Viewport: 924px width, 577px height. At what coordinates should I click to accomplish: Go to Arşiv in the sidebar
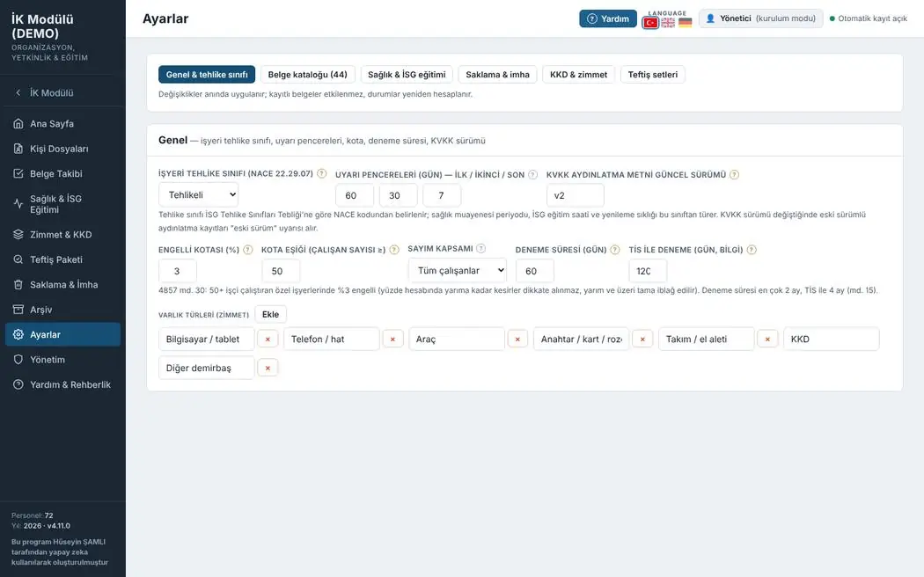(62, 310)
